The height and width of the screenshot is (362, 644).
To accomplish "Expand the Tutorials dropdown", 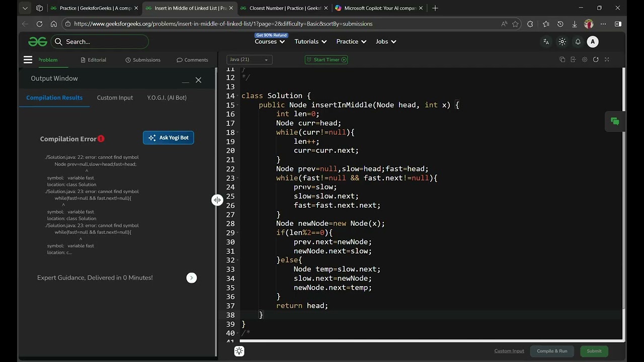I will (x=310, y=42).
